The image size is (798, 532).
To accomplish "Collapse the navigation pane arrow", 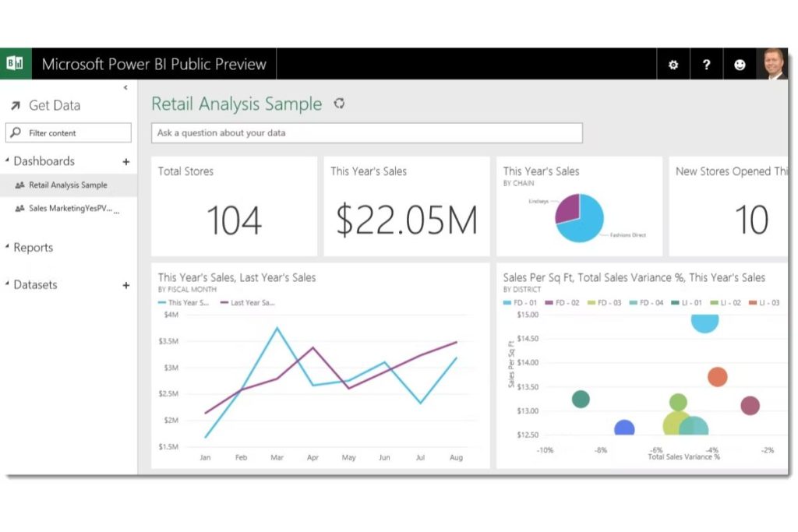I will (x=125, y=87).
